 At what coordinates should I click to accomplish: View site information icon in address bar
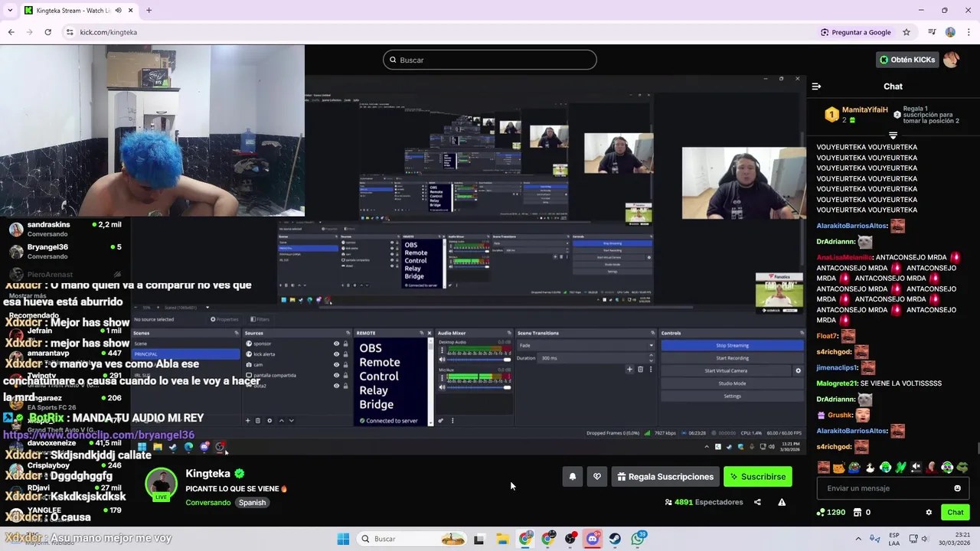tap(70, 32)
